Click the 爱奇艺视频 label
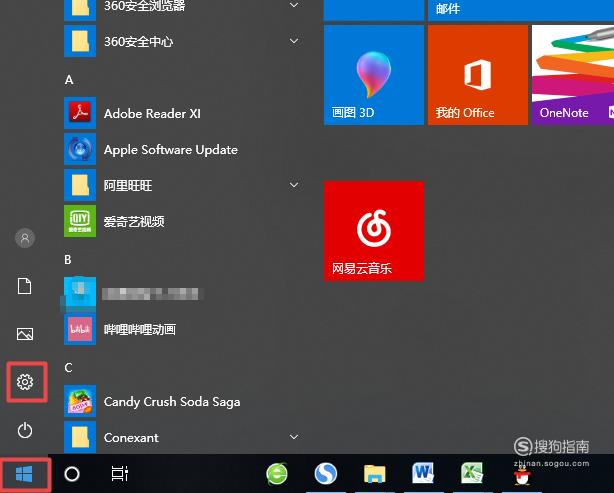This screenshot has height=493, width=614. [x=134, y=222]
